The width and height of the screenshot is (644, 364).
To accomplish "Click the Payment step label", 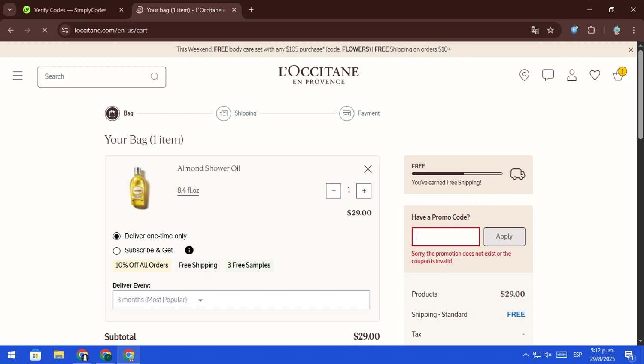I will [369, 113].
